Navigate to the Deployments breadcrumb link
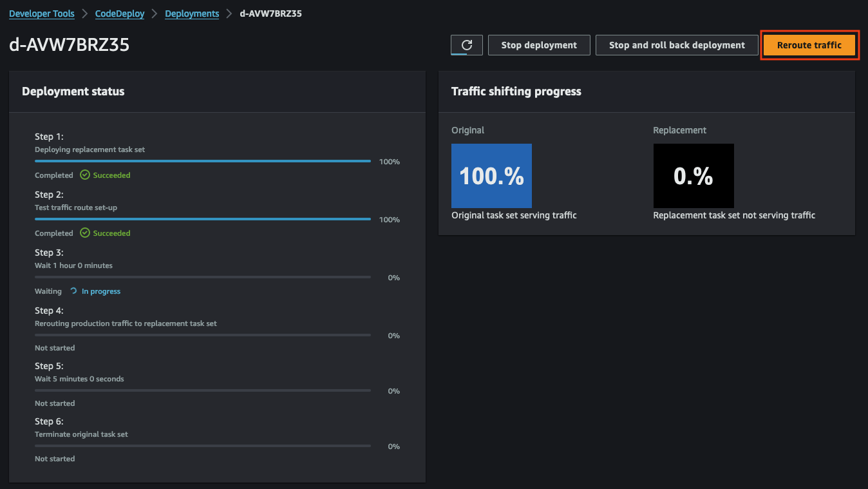The image size is (868, 489). coord(192,13)
